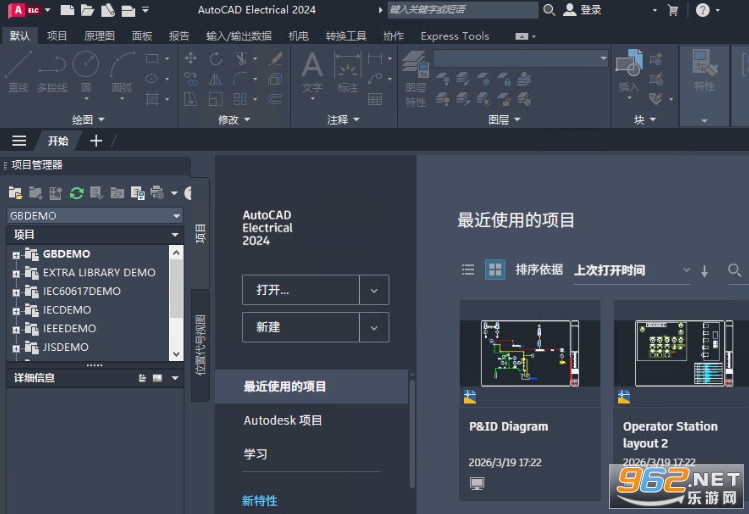This screenshot has height=514, width=749.
Task: Click the New Project icon in 项目管理器
Action: coord(35,193)
